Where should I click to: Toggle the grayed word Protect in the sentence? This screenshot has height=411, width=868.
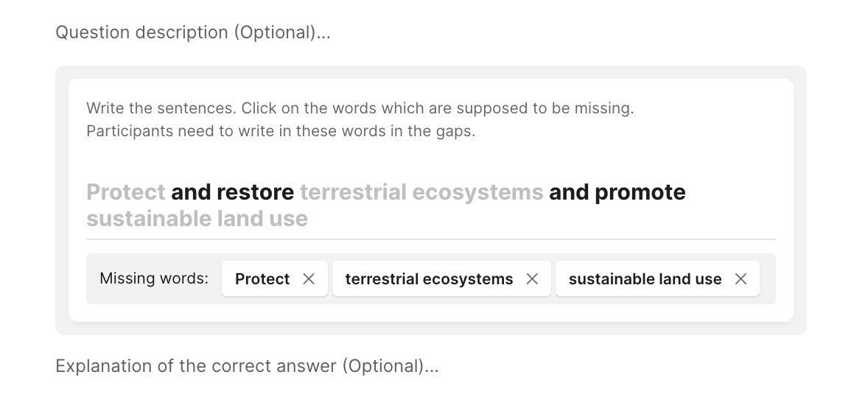125,192
